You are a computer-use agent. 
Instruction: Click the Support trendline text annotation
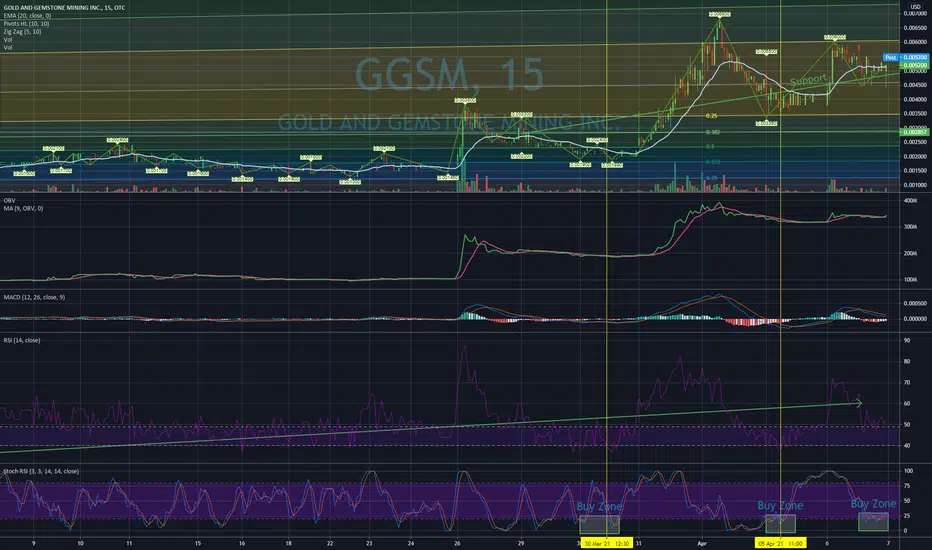click(808, 80)
